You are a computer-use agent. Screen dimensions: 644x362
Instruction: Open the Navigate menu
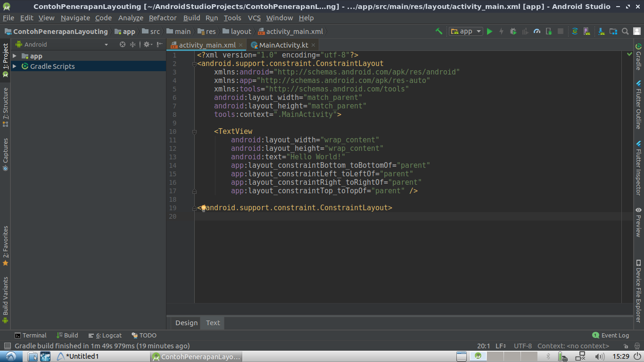pos(75,18)
